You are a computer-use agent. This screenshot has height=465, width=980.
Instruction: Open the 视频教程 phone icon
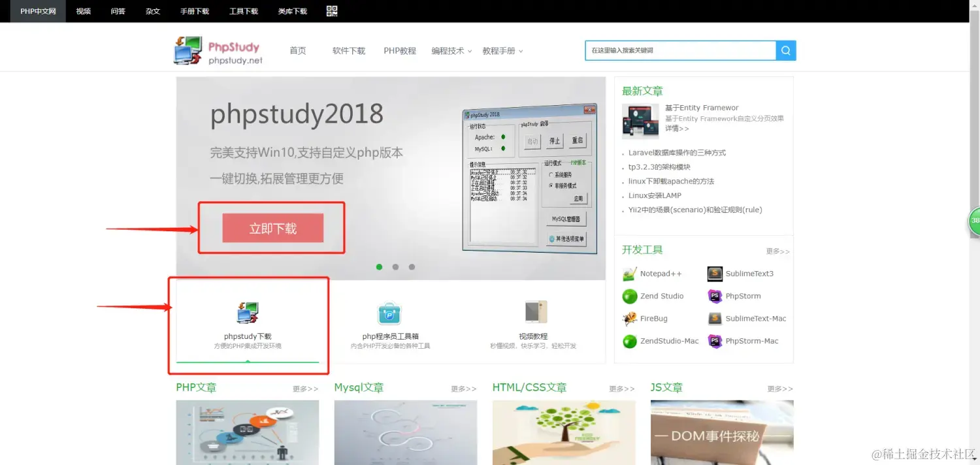[536, 312]
